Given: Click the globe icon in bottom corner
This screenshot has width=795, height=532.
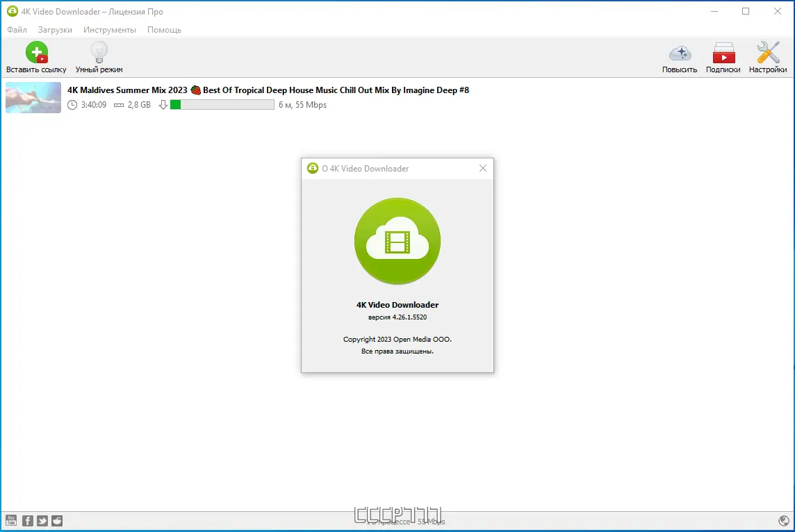Looking at the screenshot, I should [x=784, y=520].
